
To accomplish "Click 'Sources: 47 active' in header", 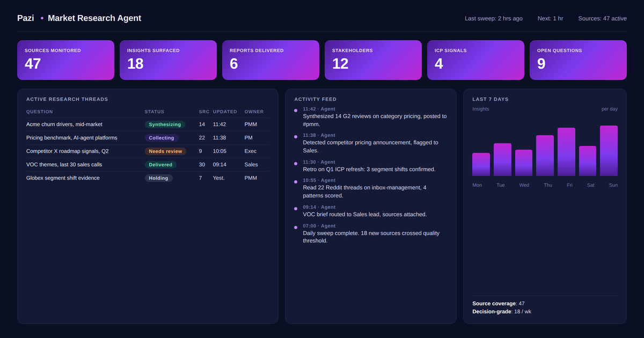I will 602,18.
